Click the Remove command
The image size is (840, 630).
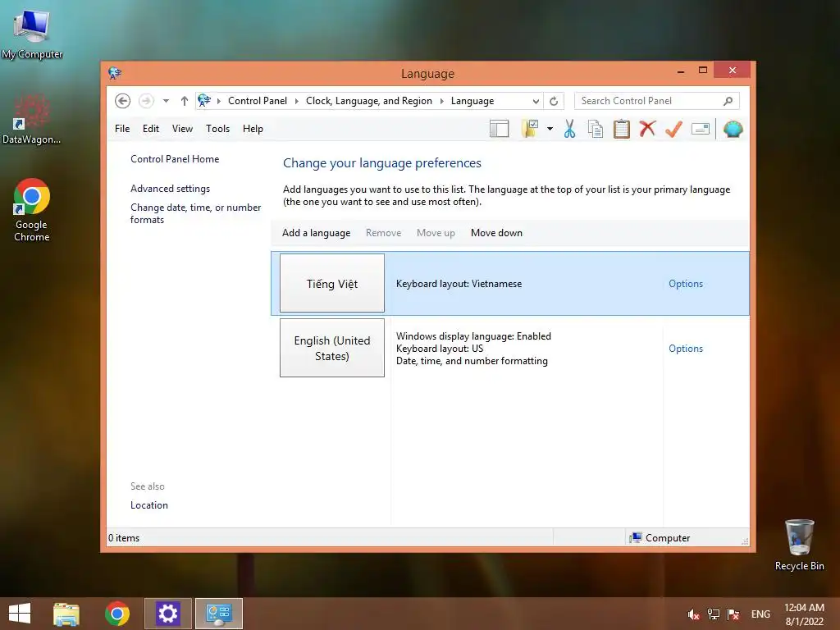click(x=384, y=233)
